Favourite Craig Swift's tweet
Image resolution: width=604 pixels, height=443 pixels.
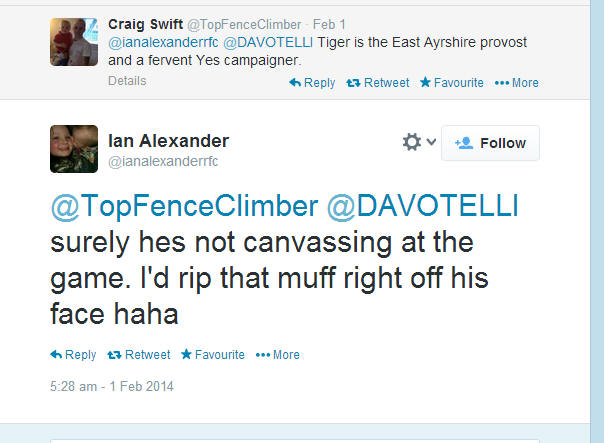(452, 83)
